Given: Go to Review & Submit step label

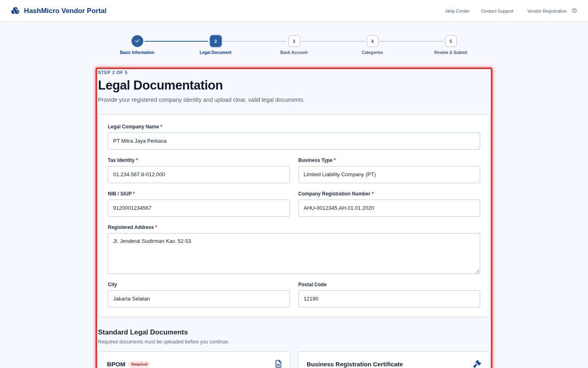Looking at the screenshot, I should pyautogui.click(x=451, y=52).
